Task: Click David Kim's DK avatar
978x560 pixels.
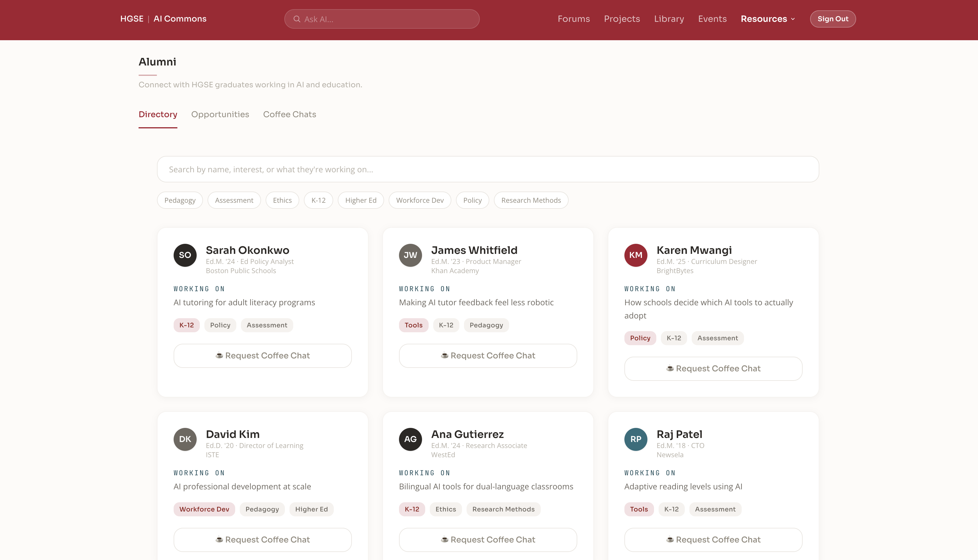Action: pyautogui.click(x=185, y=439)
